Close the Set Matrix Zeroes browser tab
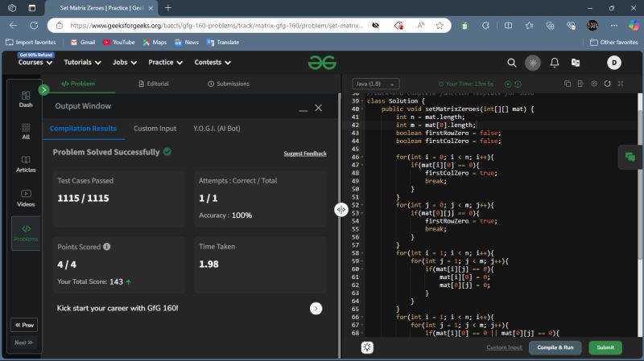The height and width of the screenshot is (361, 644). click(x=151, y=8)
